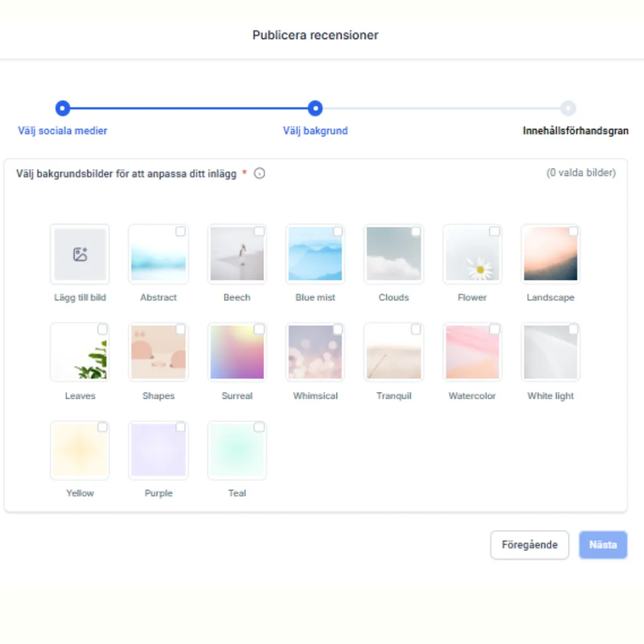644x644 pixels.
Task: Click the greyed third step circle
Action: (568, 108)
